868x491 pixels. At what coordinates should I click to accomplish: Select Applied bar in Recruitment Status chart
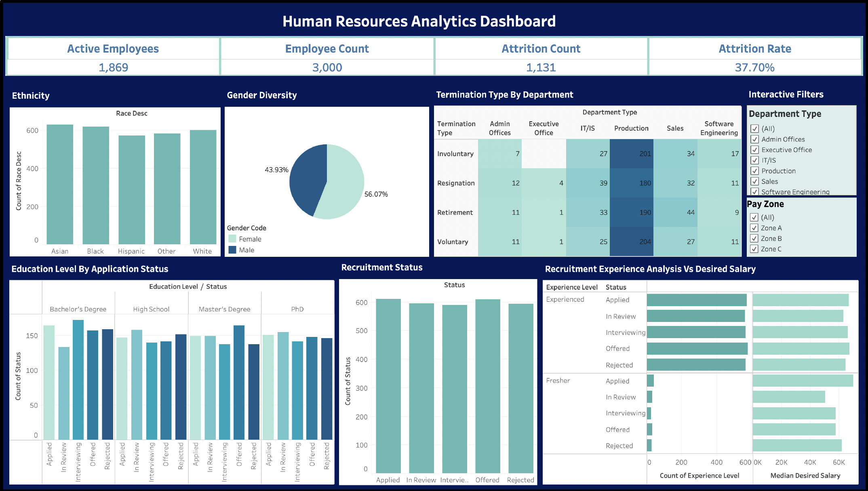coord(388,386)
